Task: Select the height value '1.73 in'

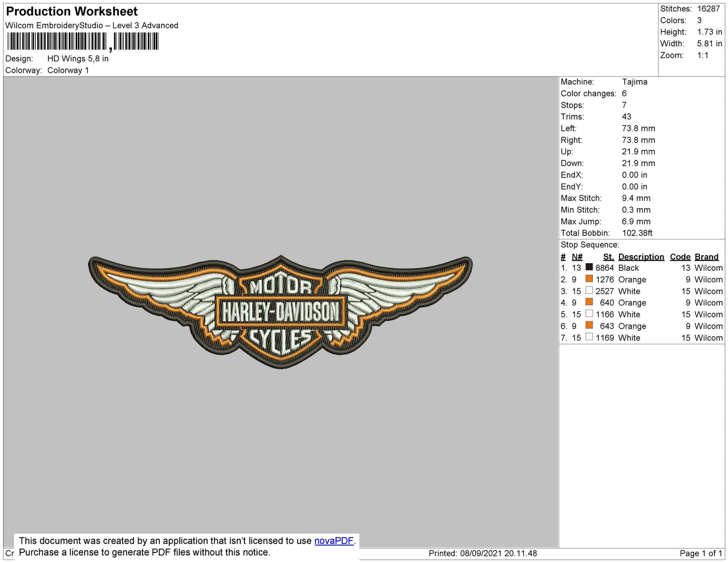Action: tap(709, 32)
